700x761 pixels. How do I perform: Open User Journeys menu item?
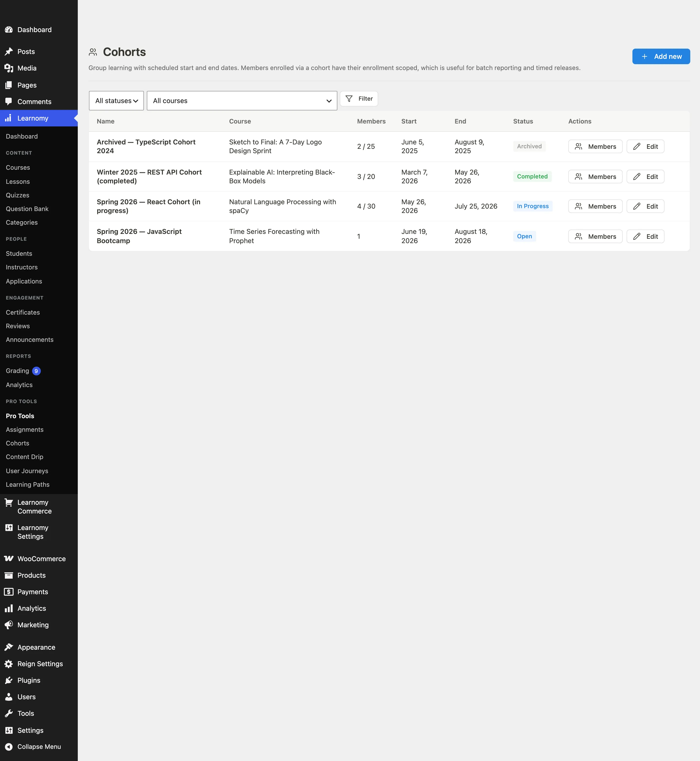[27, 471]
